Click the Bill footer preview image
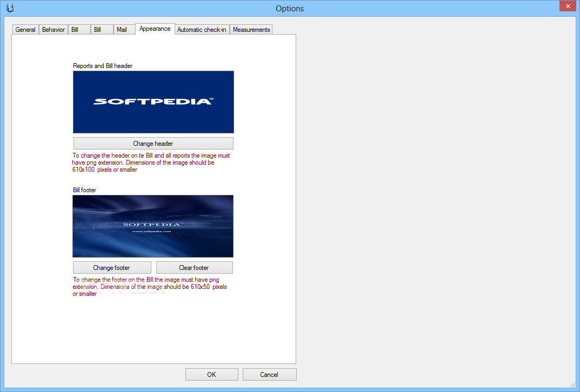Viewport: 580px width, 392px height. [153, 226]
